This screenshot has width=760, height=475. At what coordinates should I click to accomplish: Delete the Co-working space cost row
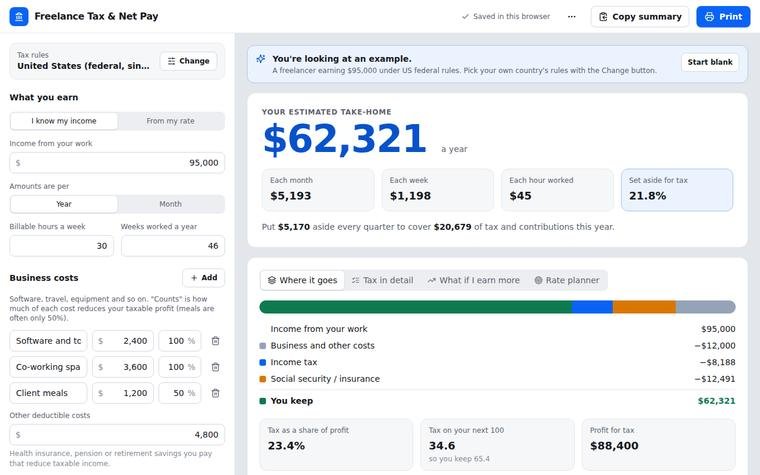click(x=216, y=367)
